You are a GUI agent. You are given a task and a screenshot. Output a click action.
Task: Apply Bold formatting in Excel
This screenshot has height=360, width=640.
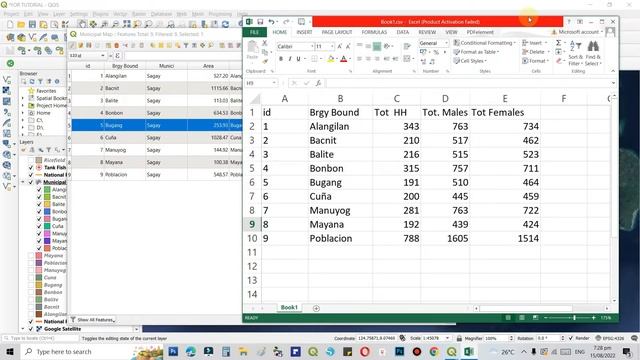pos(281,59)
